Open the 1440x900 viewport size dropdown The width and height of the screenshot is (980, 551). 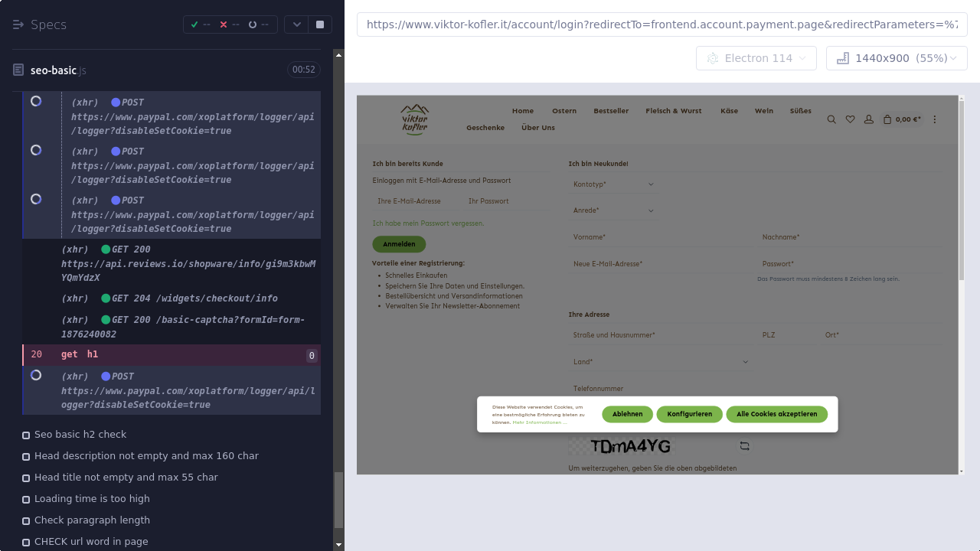(896, 58)
